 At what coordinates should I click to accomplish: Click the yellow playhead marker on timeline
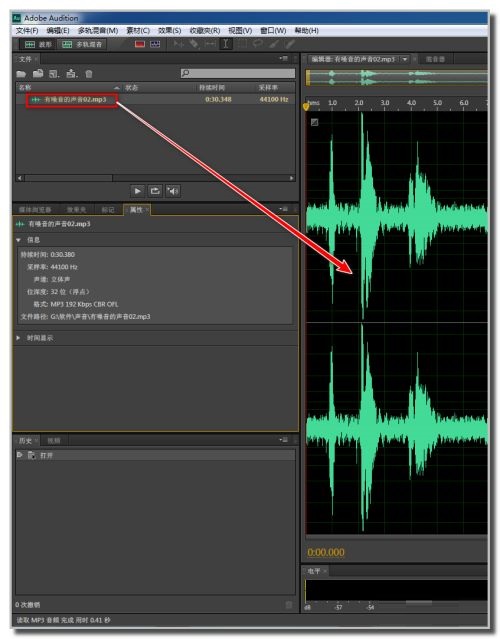306,107
